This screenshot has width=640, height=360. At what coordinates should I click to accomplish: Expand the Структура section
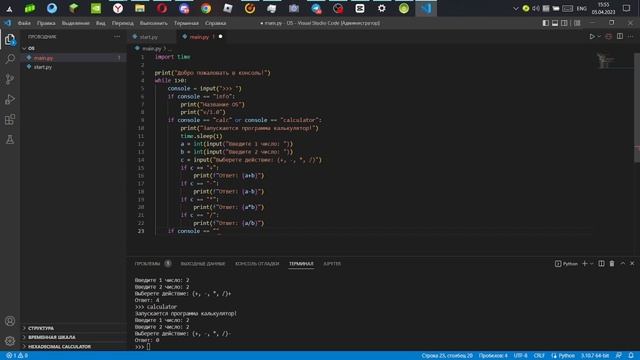(41, 328)
